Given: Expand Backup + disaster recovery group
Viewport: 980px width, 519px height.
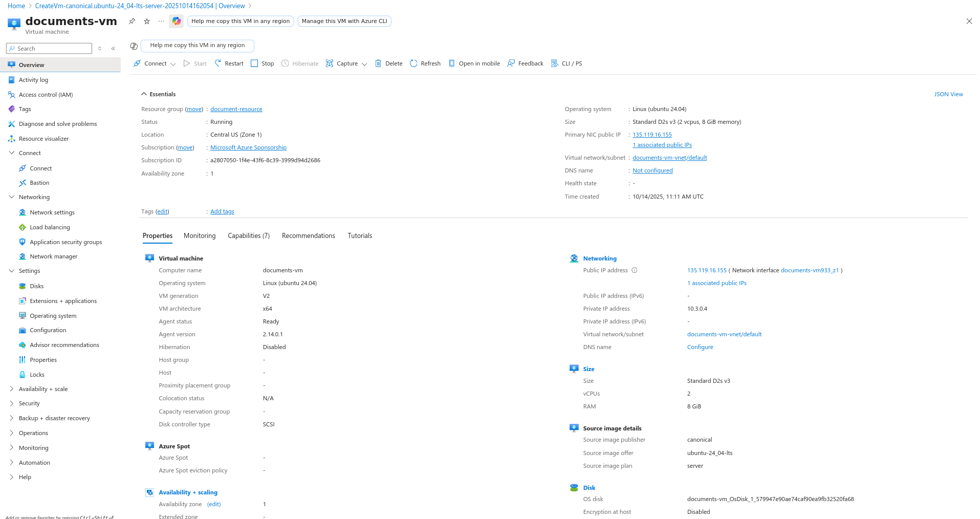Looking at the screenshot, I should [x=12, y=418].
